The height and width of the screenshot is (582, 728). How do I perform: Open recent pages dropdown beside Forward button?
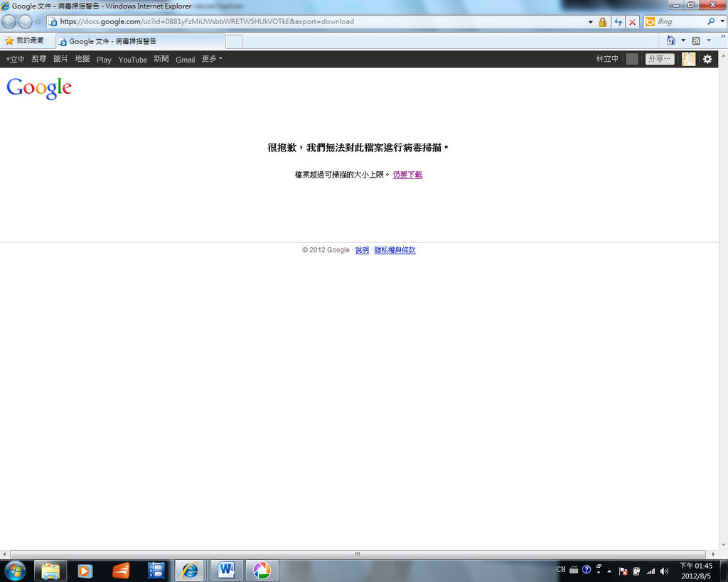(38, 22)
